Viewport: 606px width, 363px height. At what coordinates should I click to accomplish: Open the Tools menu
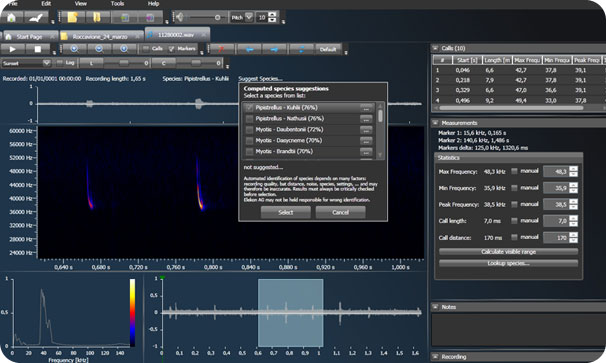117,3
